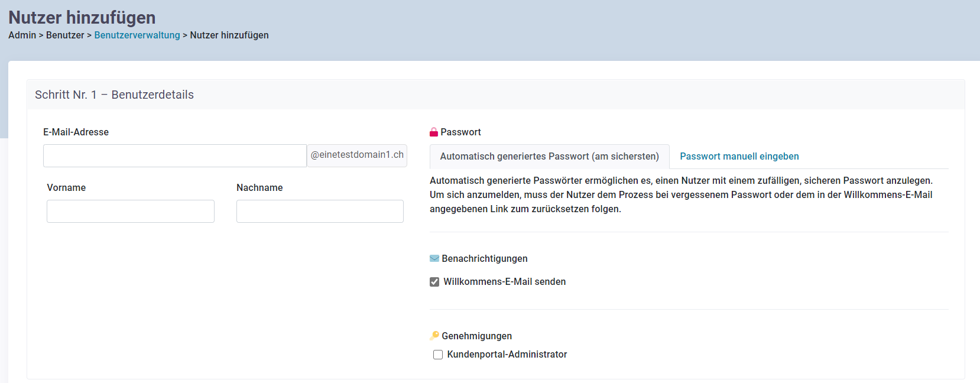Click the Admin breadcrumb item
The width and height of the screenshot is (980, 383).
pyautogui.click(x=22, y=35)
